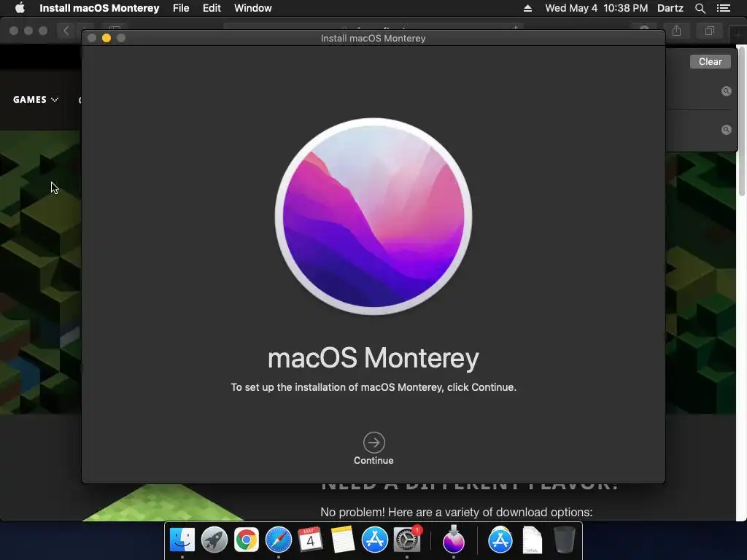Open HTML document icon in Dock
The height and width of the screenshot is (560, 747).
click(x=532, y=540)
